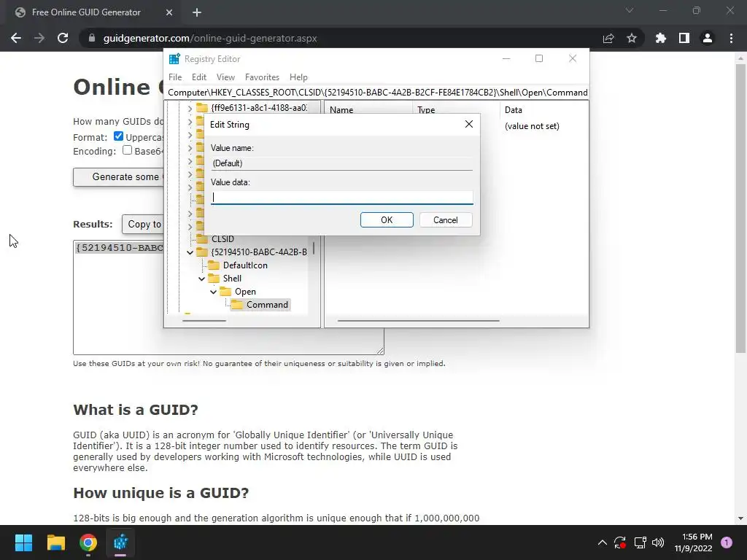Click the tab search chevron
747x560 pixels.
click(x=630, y=10)
